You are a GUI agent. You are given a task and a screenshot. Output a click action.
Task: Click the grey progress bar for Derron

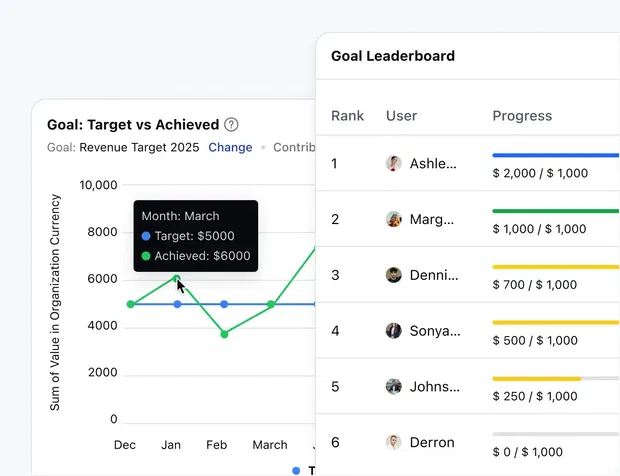point(556,434)
